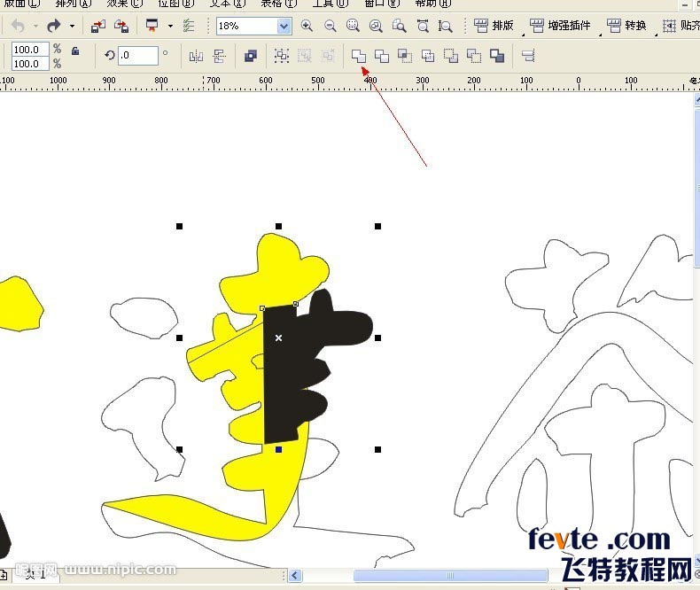Click the Intersect shapes icon
Screen dimensions: 700x590
pyautogui.click(x=405, y=56)
